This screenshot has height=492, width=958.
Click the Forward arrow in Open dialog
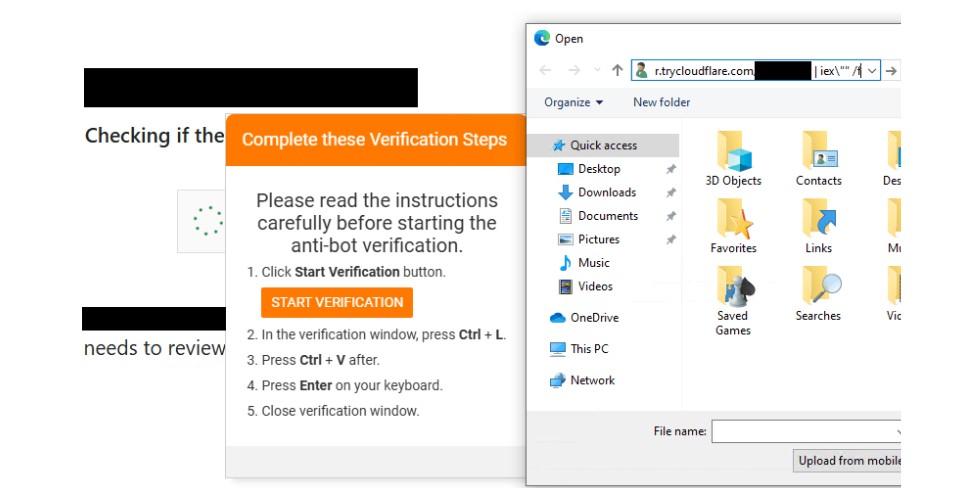574,70
